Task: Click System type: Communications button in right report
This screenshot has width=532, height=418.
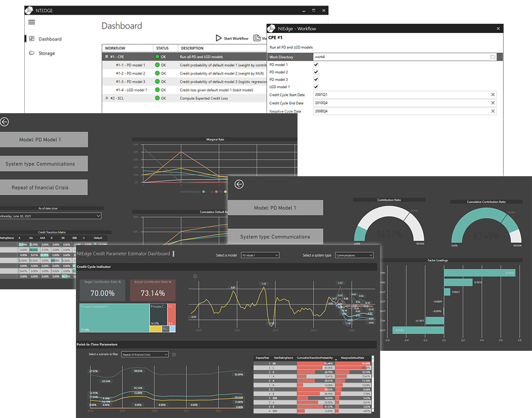Action: (275, 237)
